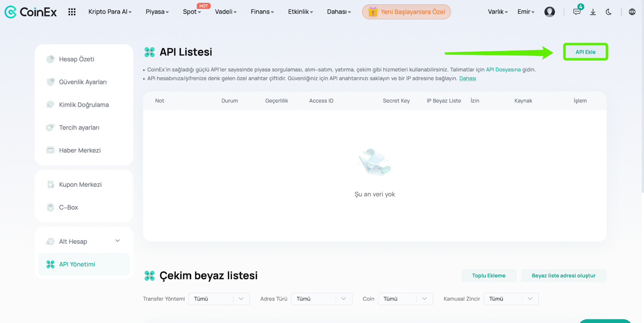This screenshot has height=323, width=644.
Task: Open the Finans dropdown menu
Action: (x=262, y=12)
